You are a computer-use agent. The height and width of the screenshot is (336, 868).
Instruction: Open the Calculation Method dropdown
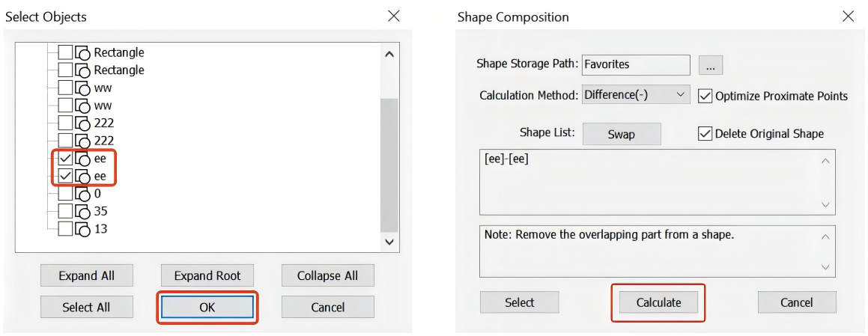click(636, 94)
